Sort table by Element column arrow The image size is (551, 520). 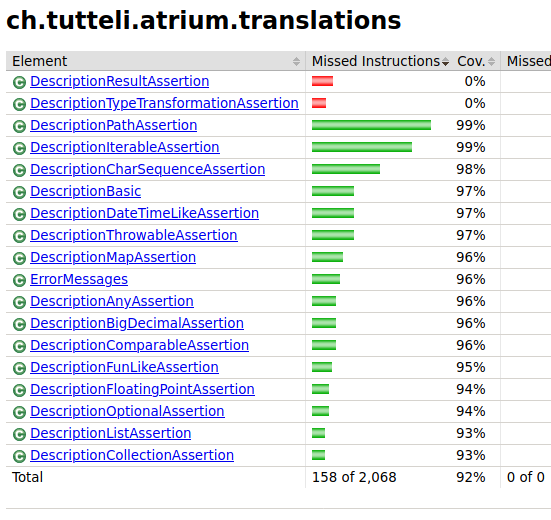(x=296, y=61)
